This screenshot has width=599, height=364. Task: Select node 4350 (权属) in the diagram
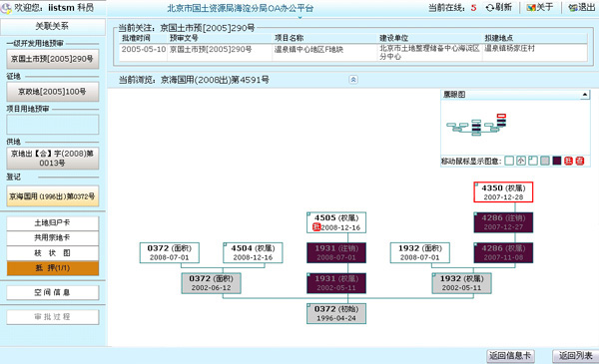pos(503,192)
